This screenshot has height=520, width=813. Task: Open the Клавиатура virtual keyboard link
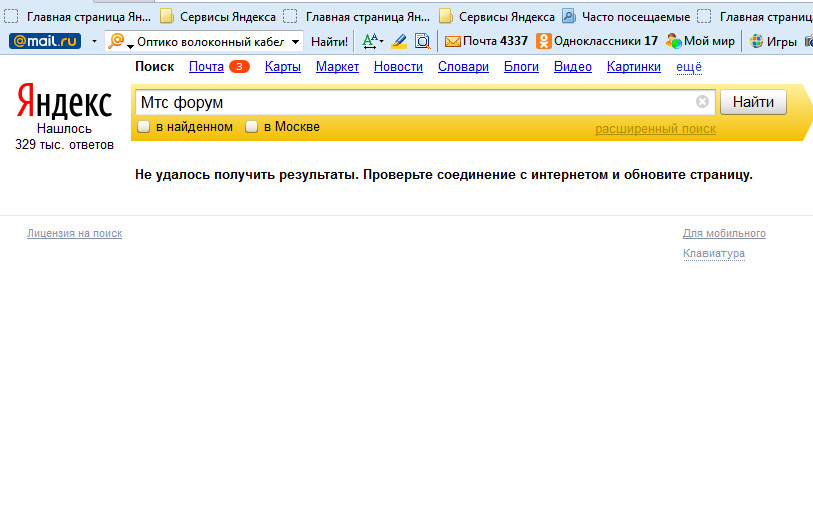pyautogui.click(x=713, y=254)
